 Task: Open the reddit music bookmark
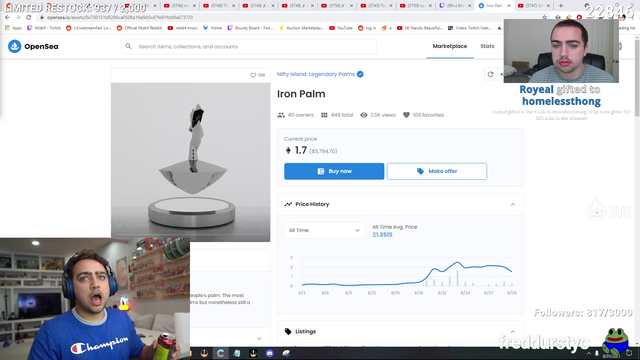pos(182,28)
